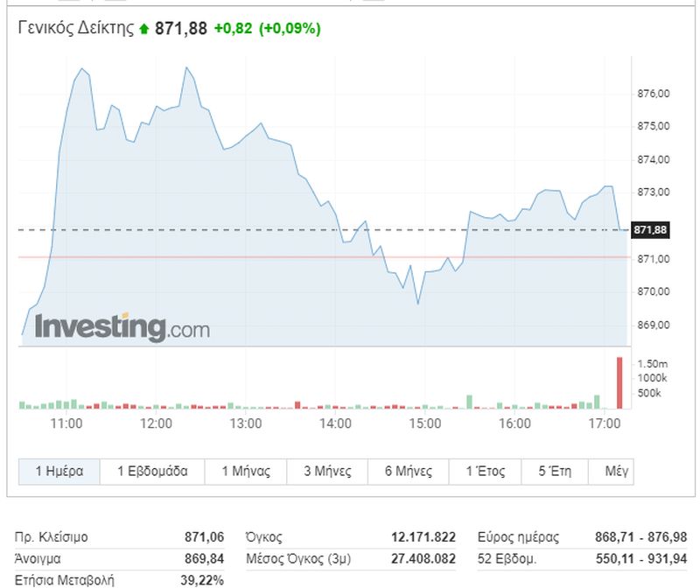
Task: Click the 15:00 time axis label
Action: [x=425, y=423]
